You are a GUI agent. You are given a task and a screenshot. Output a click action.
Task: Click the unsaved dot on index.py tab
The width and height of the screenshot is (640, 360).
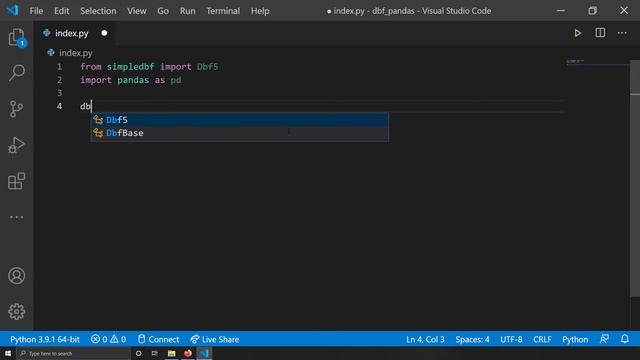pyautogui.click(x=104, y=33)
